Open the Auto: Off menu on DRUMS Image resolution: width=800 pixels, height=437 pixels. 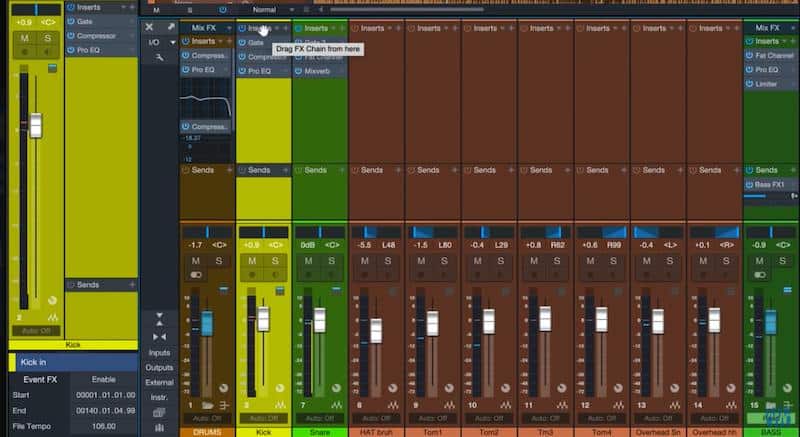click(x=207, y=419)
